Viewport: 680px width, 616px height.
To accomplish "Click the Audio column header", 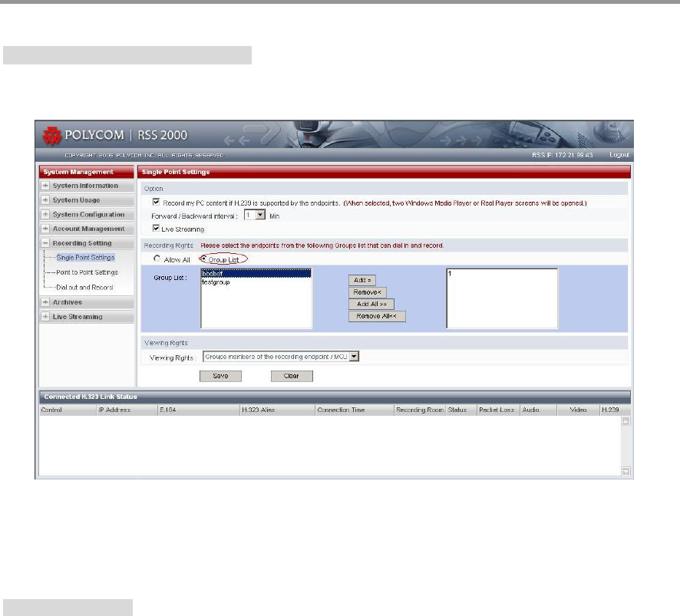I will point(539,410).
